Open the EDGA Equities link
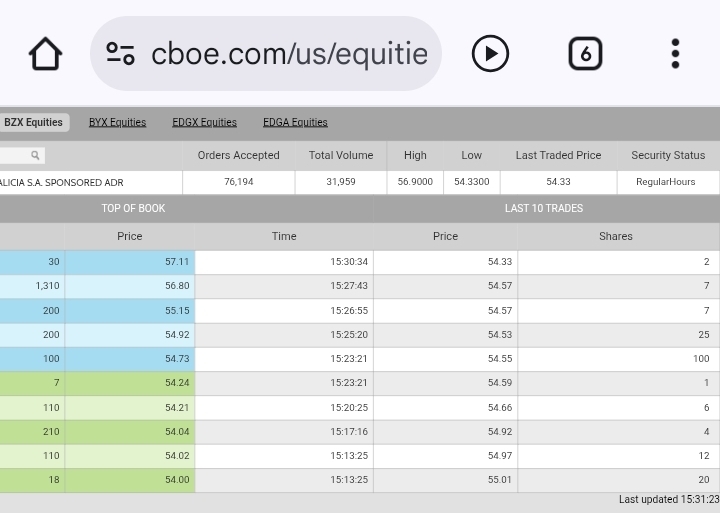The image size is (720, 513). tap(295, 122)
